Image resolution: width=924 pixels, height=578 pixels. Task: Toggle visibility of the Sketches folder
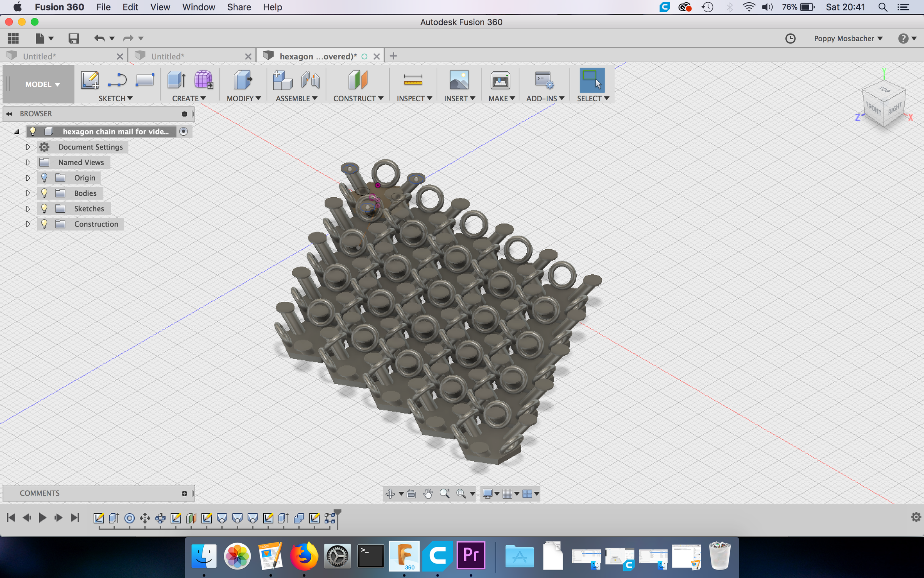point(44,208)
